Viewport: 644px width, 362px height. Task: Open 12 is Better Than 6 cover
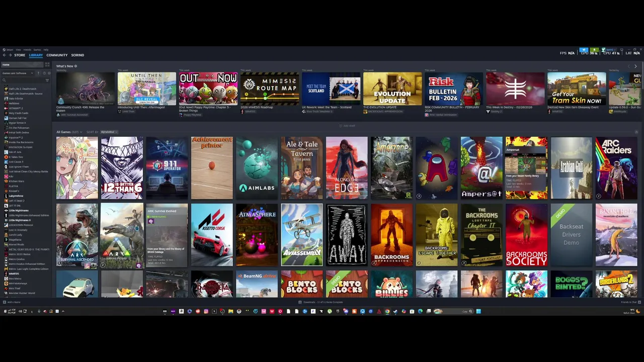122,168
